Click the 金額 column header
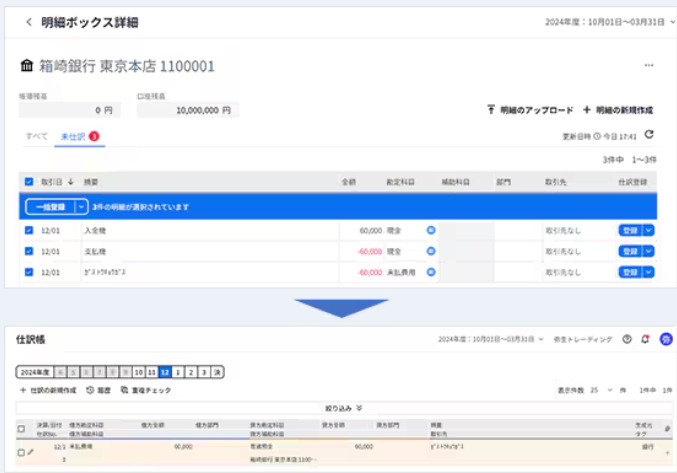Viewport: 677px width, 473px height. (x=349, y=182)
